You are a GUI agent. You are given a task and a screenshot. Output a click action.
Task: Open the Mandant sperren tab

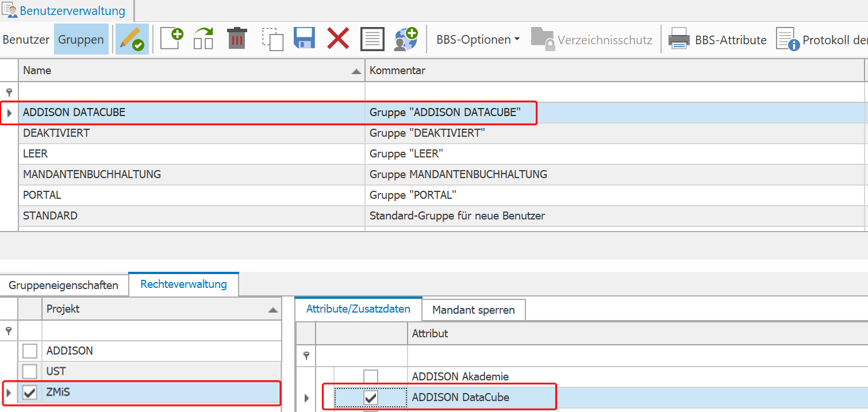coord(474,310)
